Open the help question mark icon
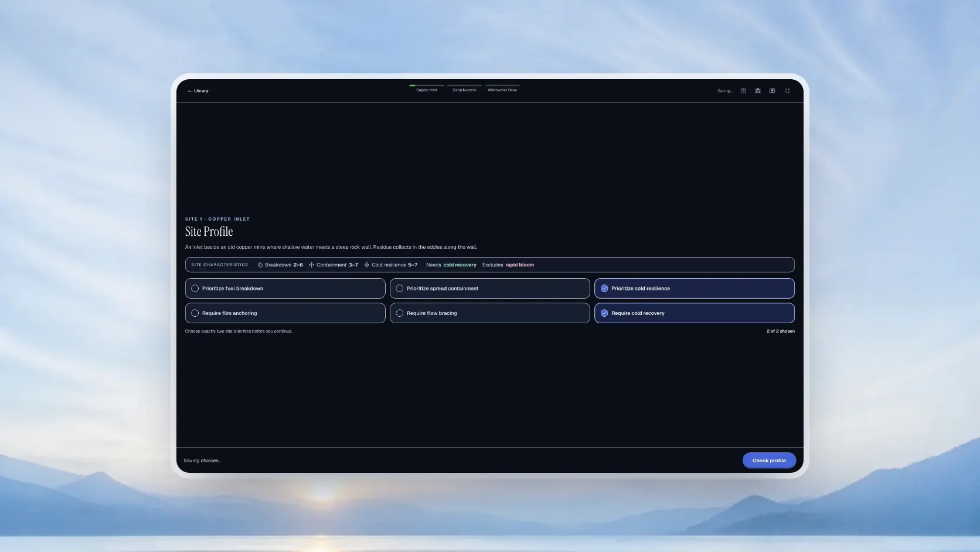 pos(743,91)
